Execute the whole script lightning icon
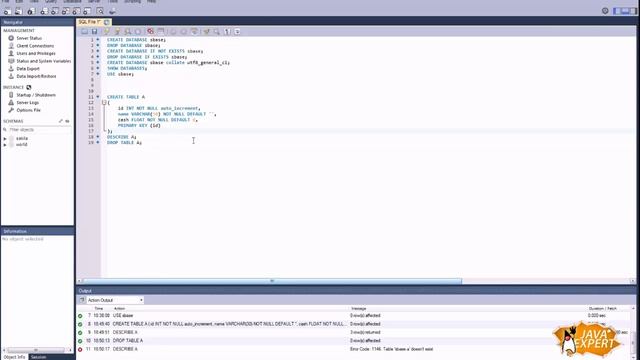 click(107, 31)
